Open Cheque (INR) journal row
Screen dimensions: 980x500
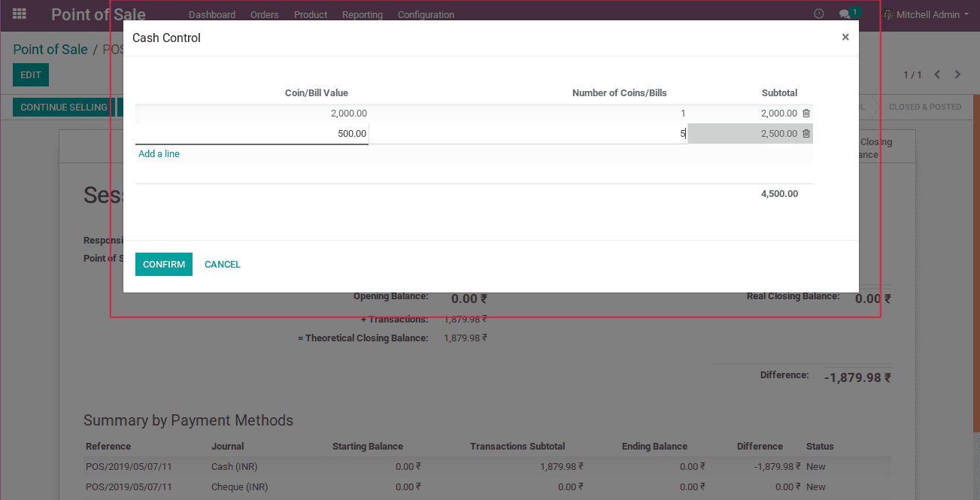pos(487,486)
